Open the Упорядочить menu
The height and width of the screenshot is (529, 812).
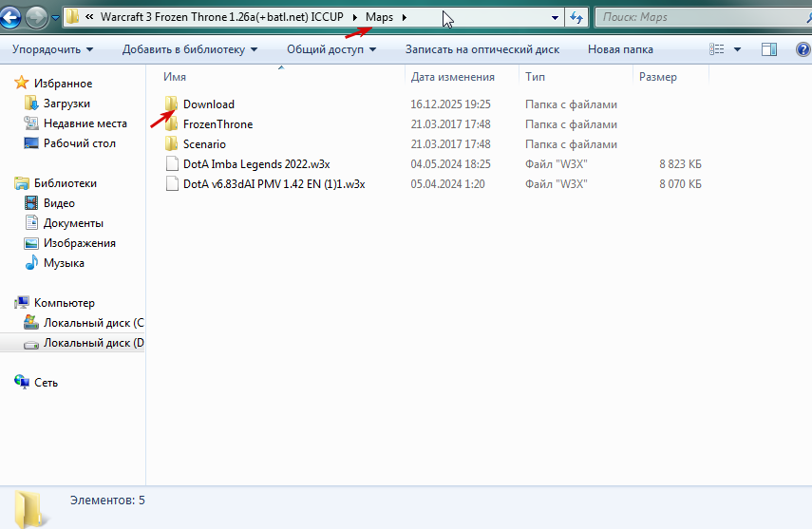tap(53, 49)
